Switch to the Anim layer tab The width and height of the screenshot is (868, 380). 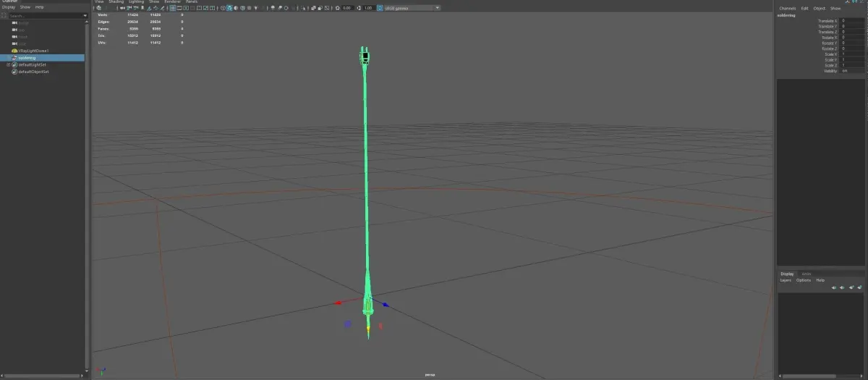[x=807, y=274]
